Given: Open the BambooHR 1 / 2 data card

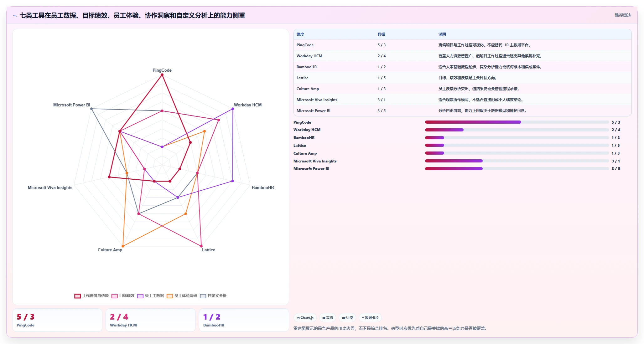Looking at the screenshot, I should pyautogui.click(x=244, y=320).
